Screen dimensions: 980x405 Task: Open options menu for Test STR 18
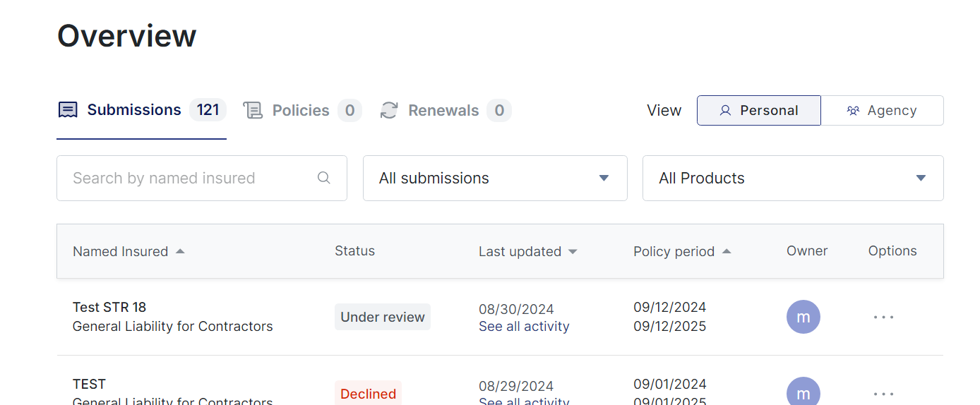click(883, 318)
